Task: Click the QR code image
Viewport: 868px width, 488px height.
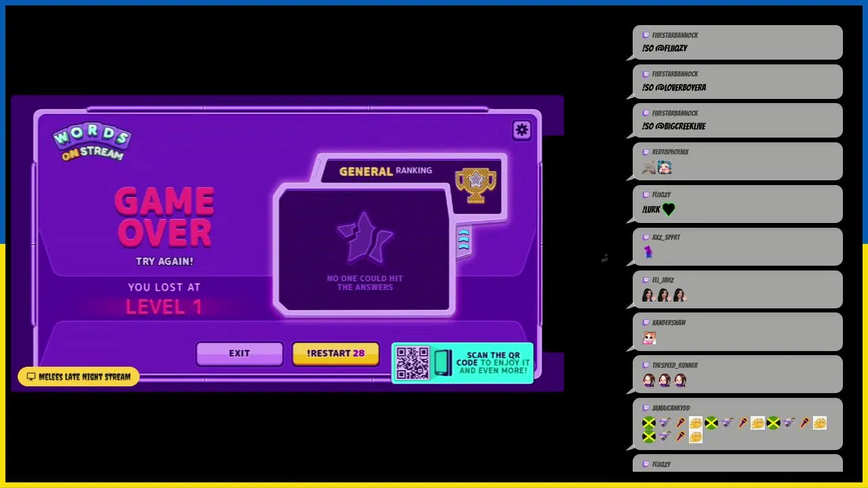Action: click(412, 363)
